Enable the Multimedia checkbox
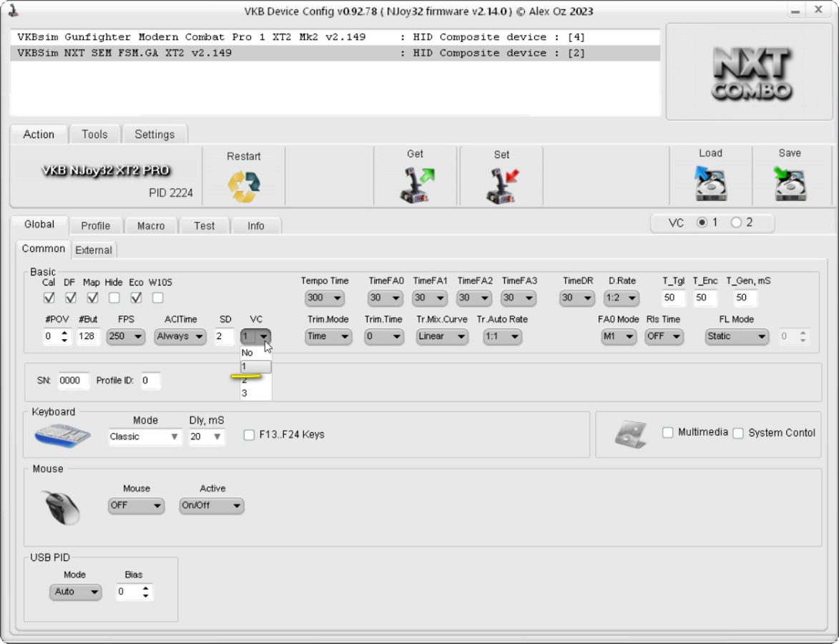This screenshot has width=839, height=644. pos(668,433)
